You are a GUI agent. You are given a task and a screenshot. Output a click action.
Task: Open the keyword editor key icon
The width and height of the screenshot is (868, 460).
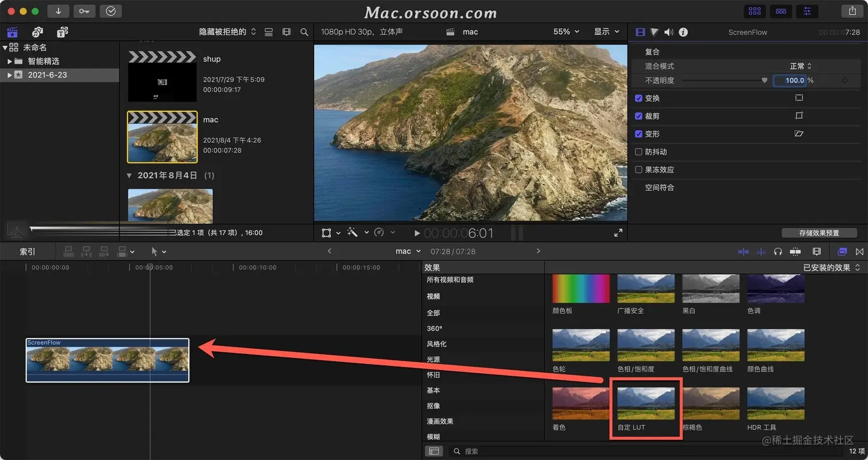click(x=84, y=11)
